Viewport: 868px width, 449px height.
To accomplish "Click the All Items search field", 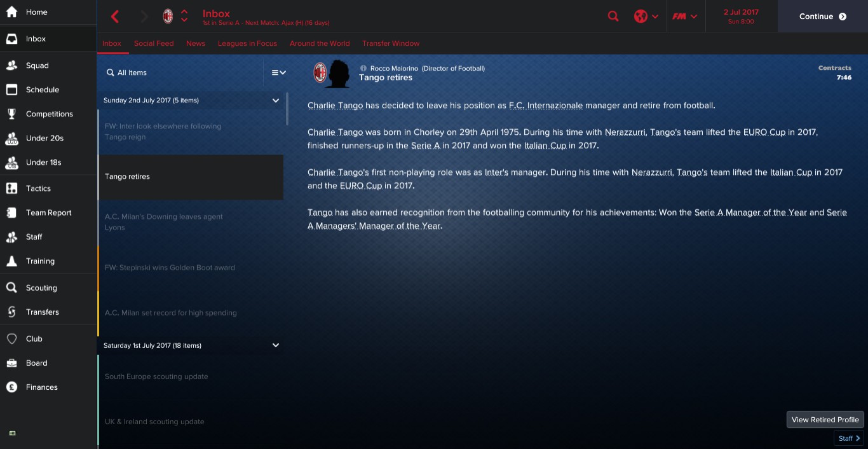I will click(x=180, y=73).
